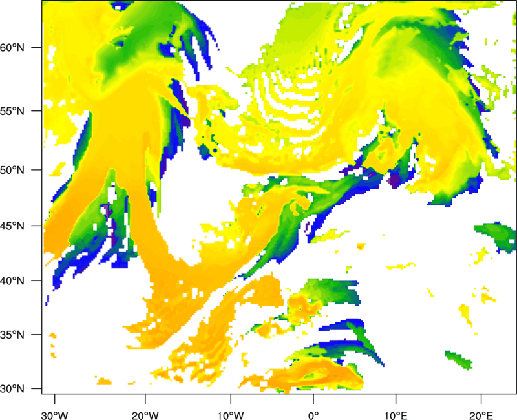Viewport: 517px width, 420px height.
Task: Click the 0° longitude label
Action: 313,415
